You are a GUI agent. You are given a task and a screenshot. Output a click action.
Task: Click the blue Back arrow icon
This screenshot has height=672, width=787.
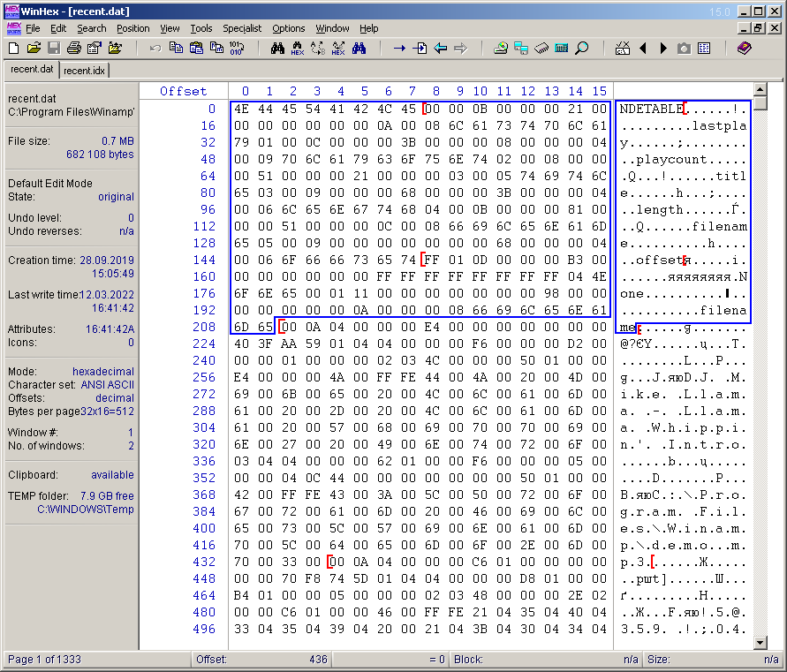pos(440,49)
